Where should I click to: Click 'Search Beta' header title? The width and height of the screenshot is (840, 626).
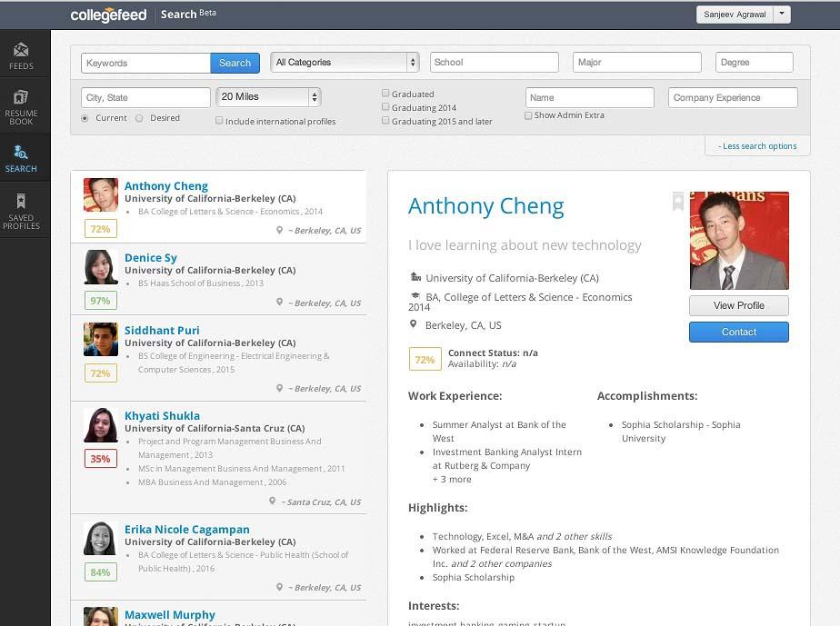188,14
